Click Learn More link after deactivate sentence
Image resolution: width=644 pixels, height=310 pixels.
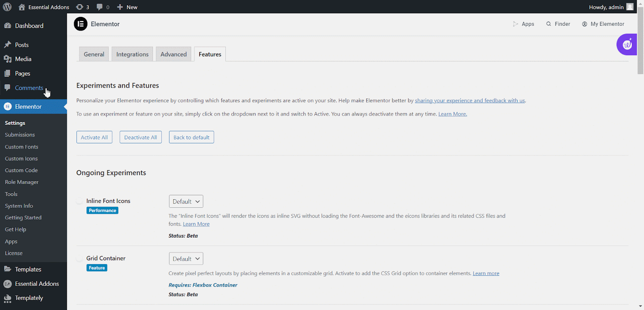tap(452, 114)
